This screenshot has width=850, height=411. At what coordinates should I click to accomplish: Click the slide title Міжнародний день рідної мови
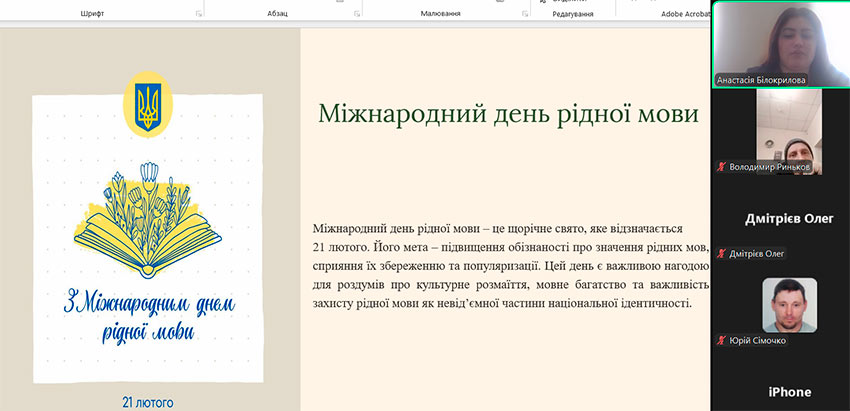point(507,113)
